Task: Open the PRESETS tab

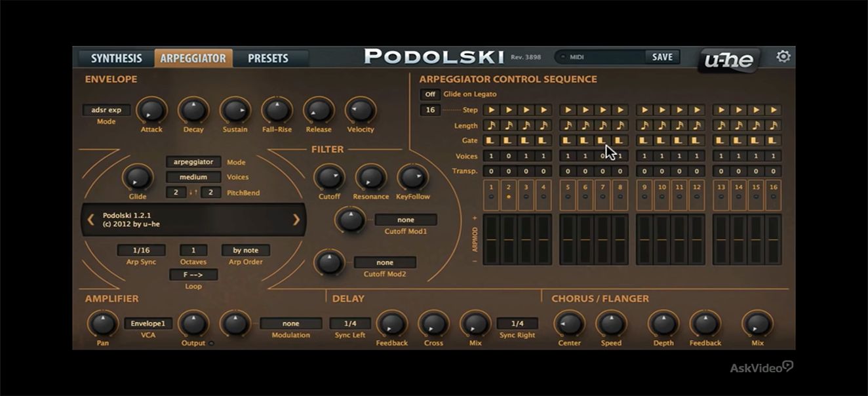Action: (x=268, y=58)
